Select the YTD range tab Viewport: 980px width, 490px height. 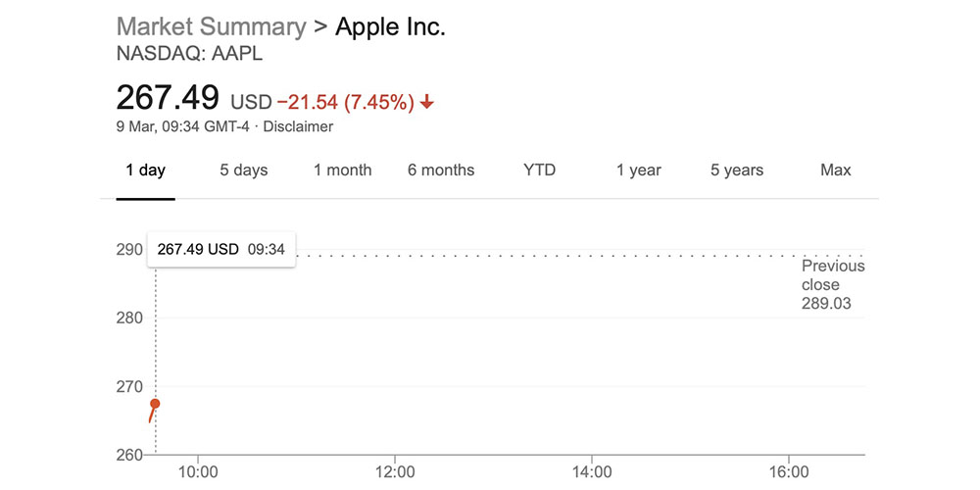pos(539,171)
